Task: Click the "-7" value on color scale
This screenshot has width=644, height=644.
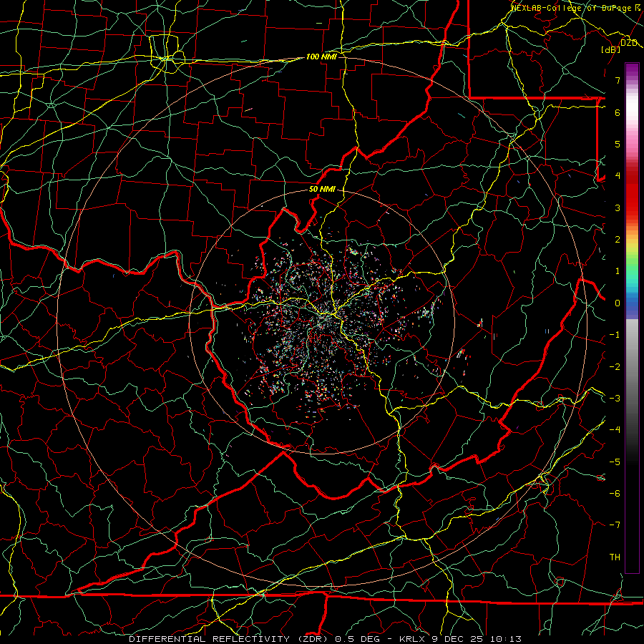Action: [x=615, y=525]
